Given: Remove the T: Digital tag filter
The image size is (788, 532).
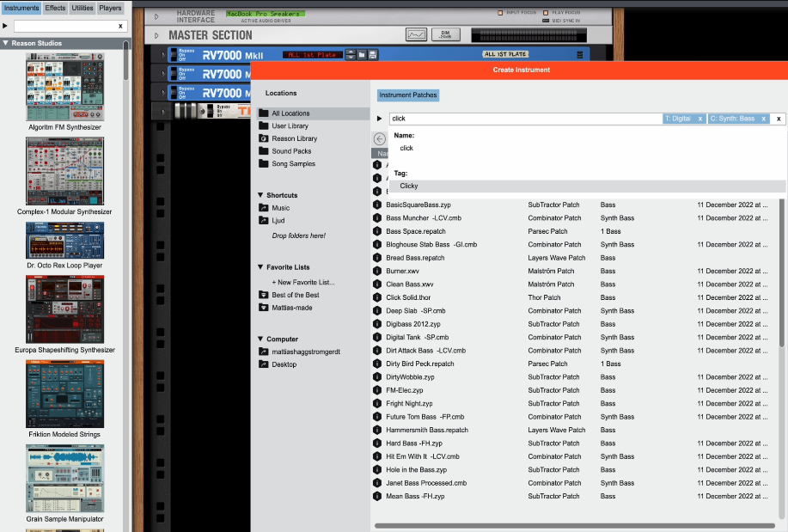Looking at the screenshot, I should tap(699, 119).
